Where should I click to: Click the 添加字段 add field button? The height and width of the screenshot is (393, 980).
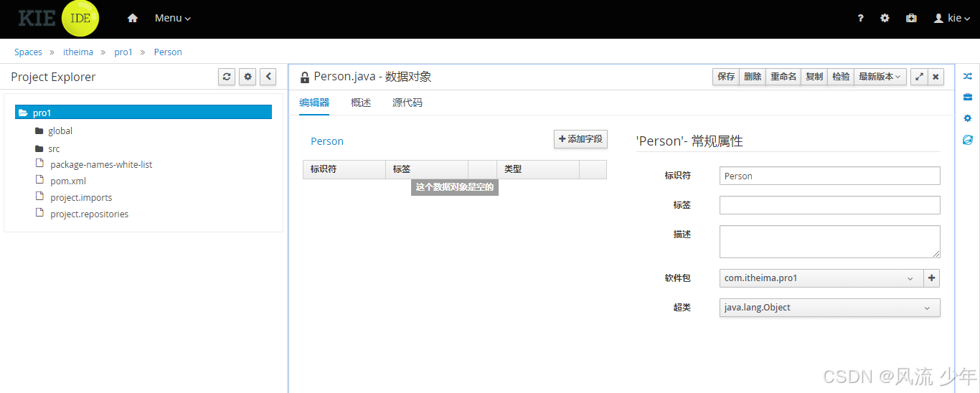[x=580, y=139]
